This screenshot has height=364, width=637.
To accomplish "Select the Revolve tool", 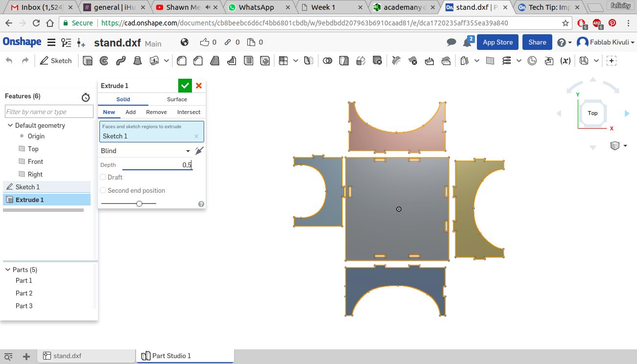I will pyautogui.click(x=104, y=61).
